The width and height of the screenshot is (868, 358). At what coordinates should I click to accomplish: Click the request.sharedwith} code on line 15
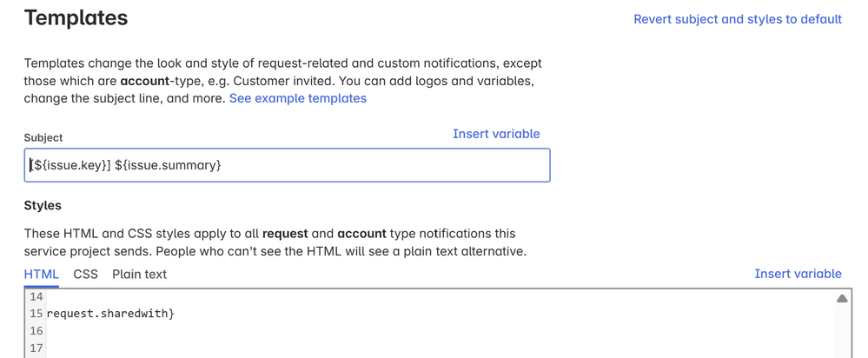coord(110,314)
